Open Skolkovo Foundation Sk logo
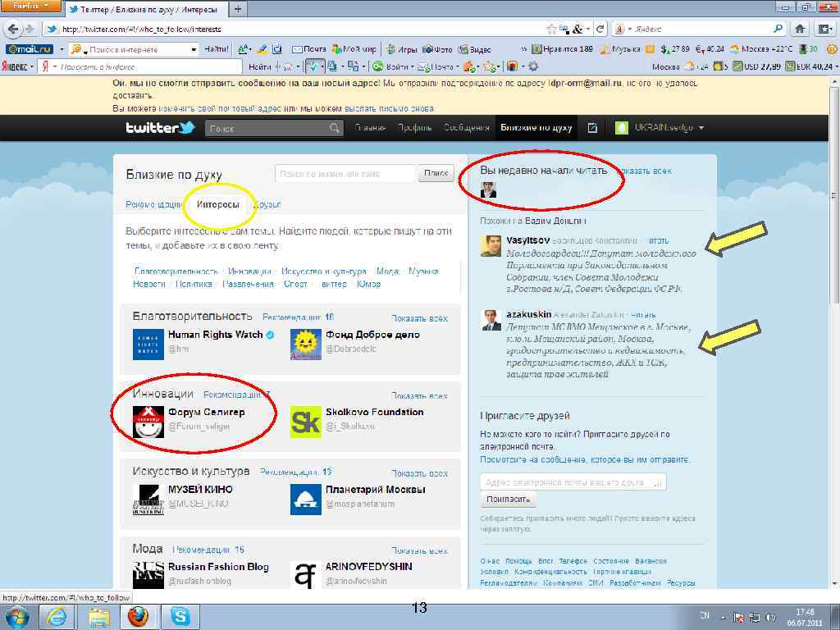 (305, 422)
